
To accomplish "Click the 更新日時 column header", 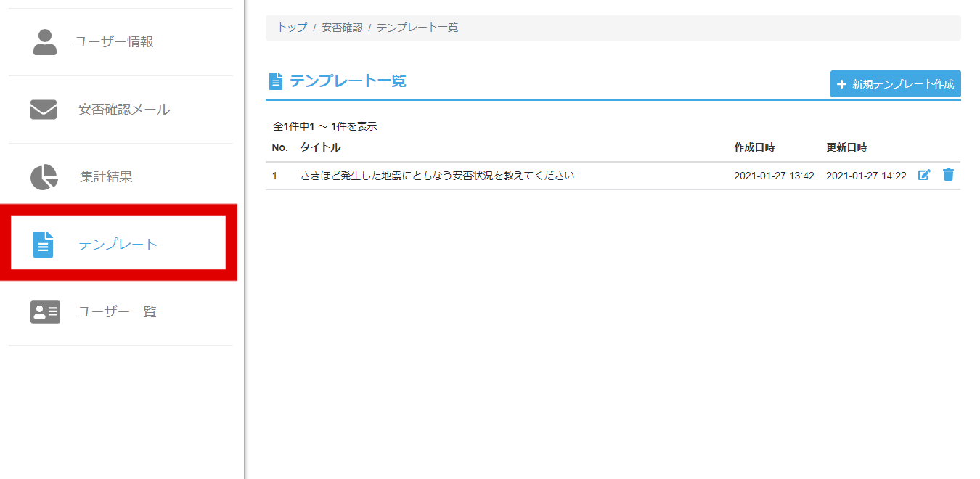I will click(x=846, y=147).
